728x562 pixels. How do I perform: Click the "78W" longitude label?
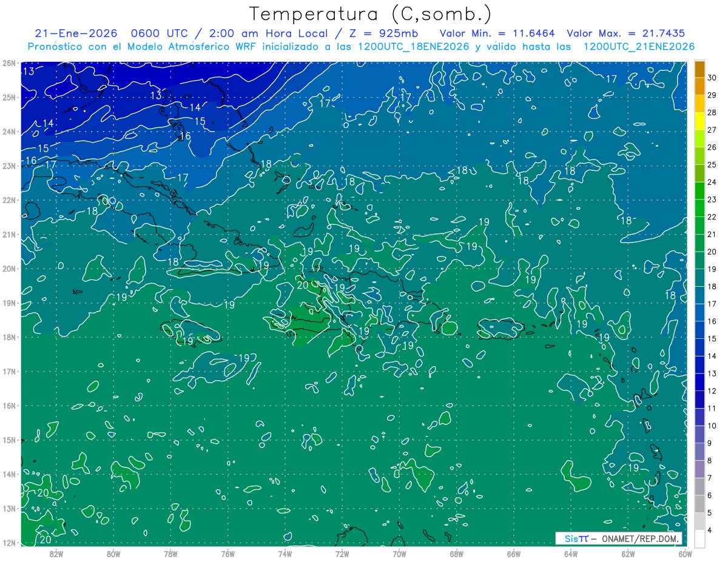click(x=170, y=554)
